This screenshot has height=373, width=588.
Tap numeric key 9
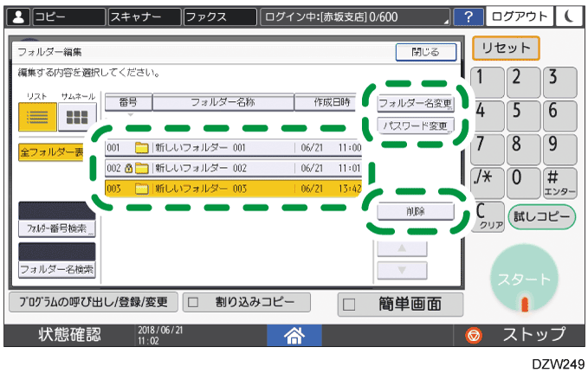tap(560, 149)
